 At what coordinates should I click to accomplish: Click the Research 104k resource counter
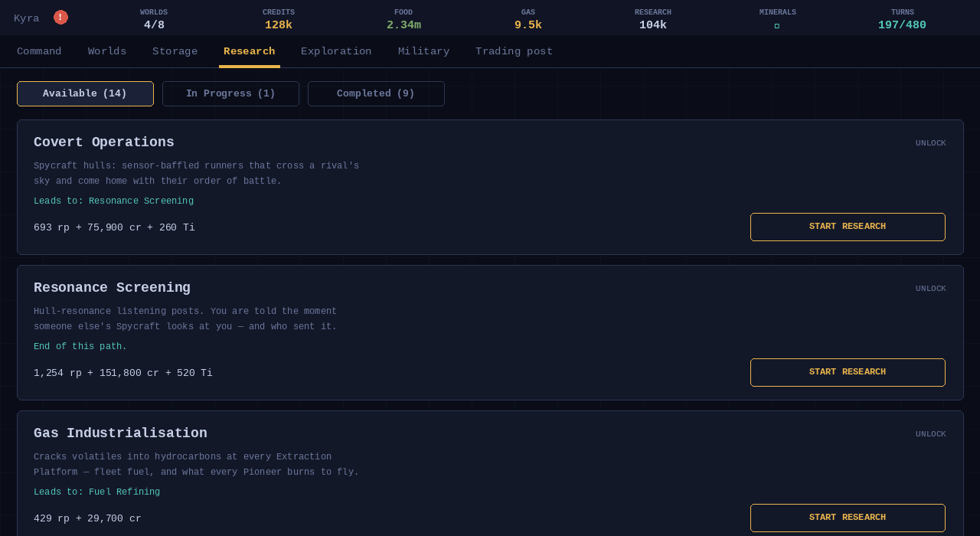pyautogui.click(x=653, y=19)
